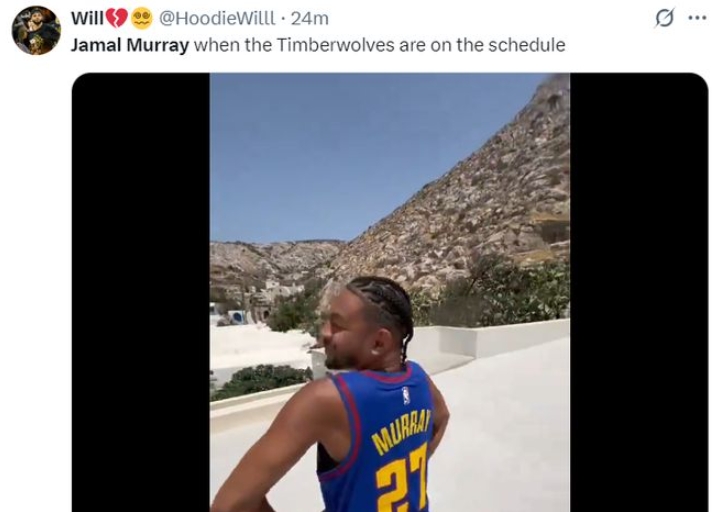Click the left black bar of video
Screen dimensions: 721x512
click(141, 293)
